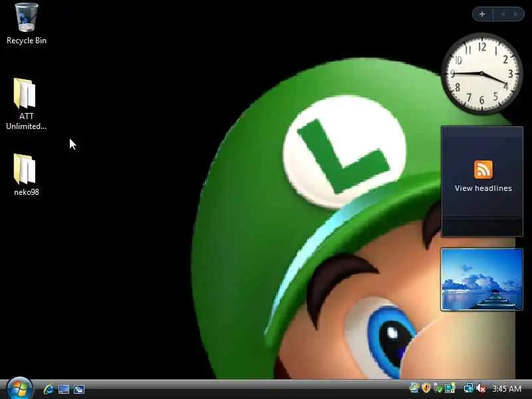This screenshot has width=532, height=399.
Task: Click the muted volume speaker icon
Action: click(x=481, y=388)
